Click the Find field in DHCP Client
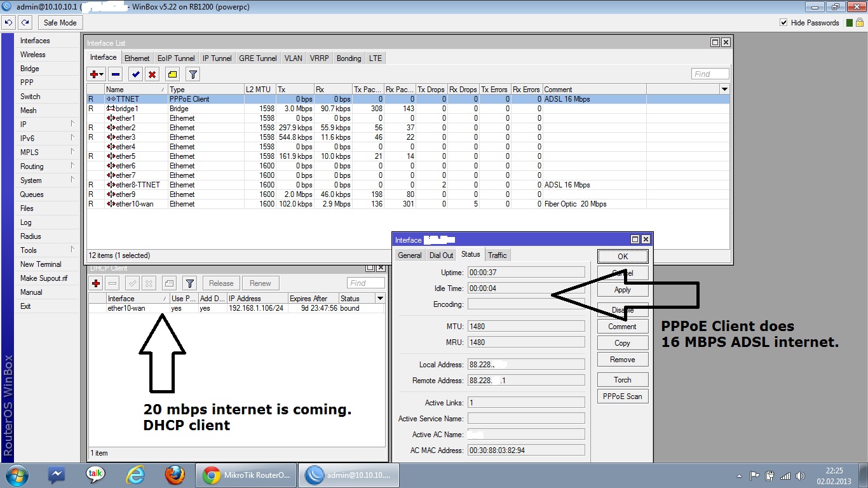Viewport: 868px width, 488px height. tap(366, 283)
